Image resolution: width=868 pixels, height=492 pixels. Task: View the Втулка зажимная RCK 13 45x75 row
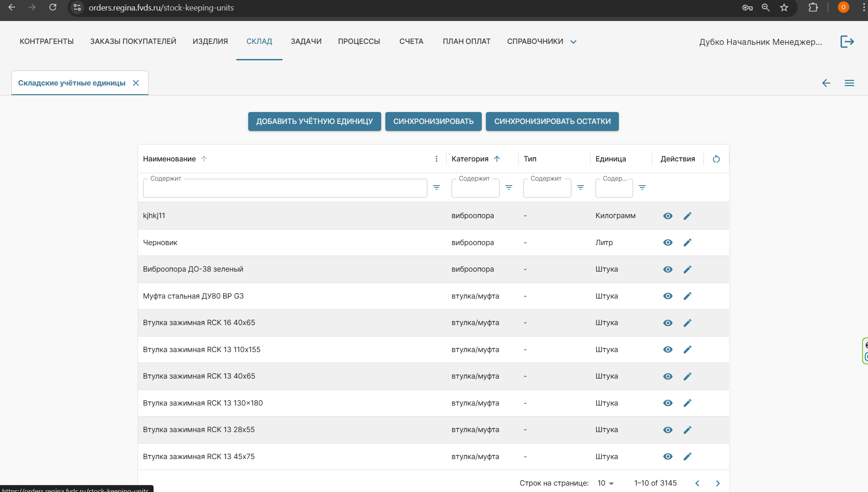pos(668,456)
